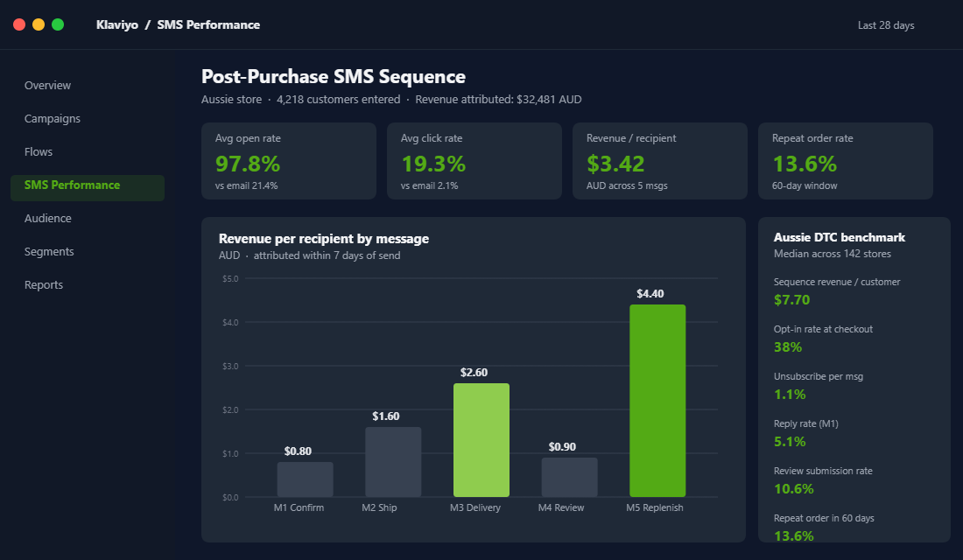This screenshot has height=560, width=963.
Task: Click the 19.3% click rate value
Action: point(433,164)
